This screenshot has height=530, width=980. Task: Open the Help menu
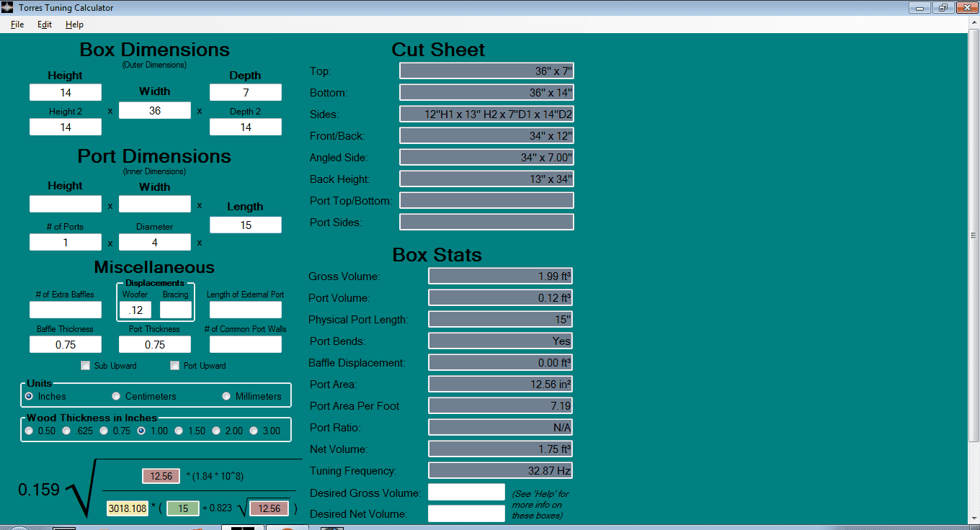(x=74, y=24)
